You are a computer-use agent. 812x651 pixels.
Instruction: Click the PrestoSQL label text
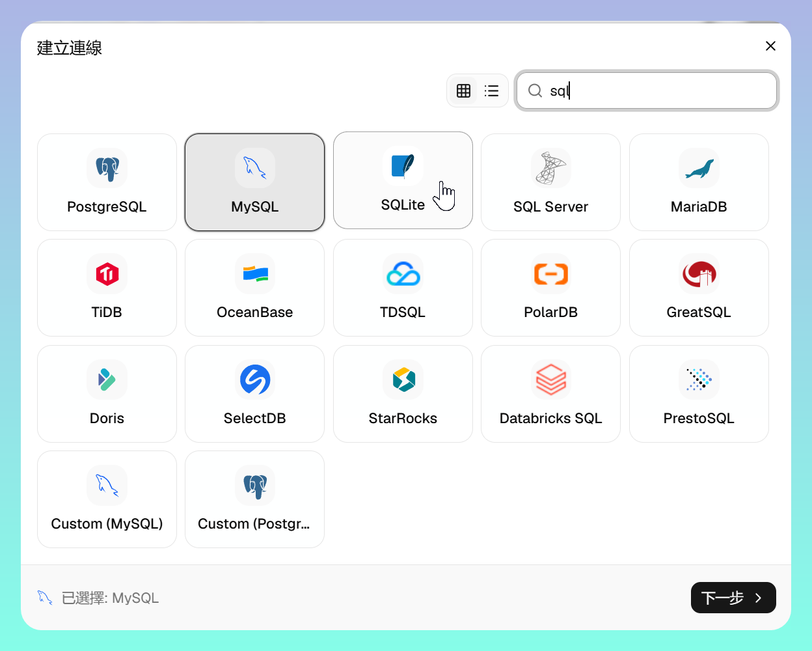(x=699, y=419)
